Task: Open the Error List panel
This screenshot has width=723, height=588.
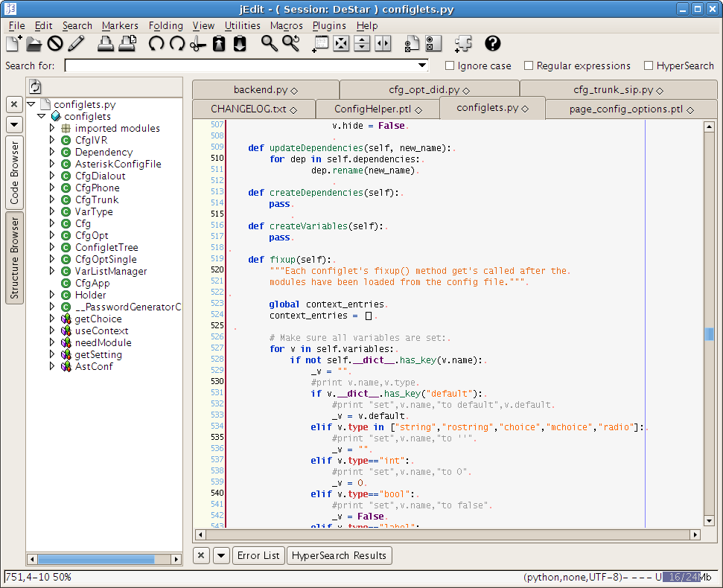Action: [258, 555]
